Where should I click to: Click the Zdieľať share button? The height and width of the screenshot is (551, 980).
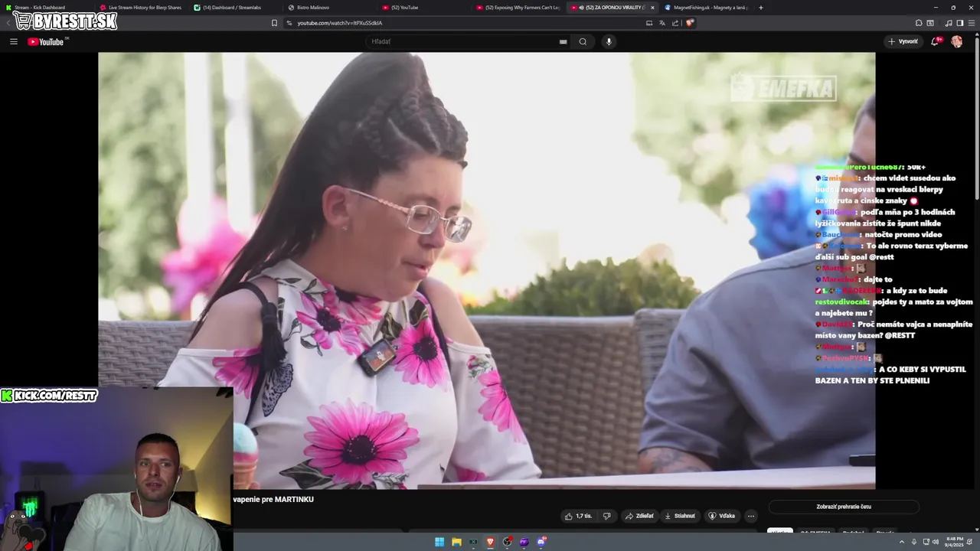pyautogui.click(x=639, y=516)
